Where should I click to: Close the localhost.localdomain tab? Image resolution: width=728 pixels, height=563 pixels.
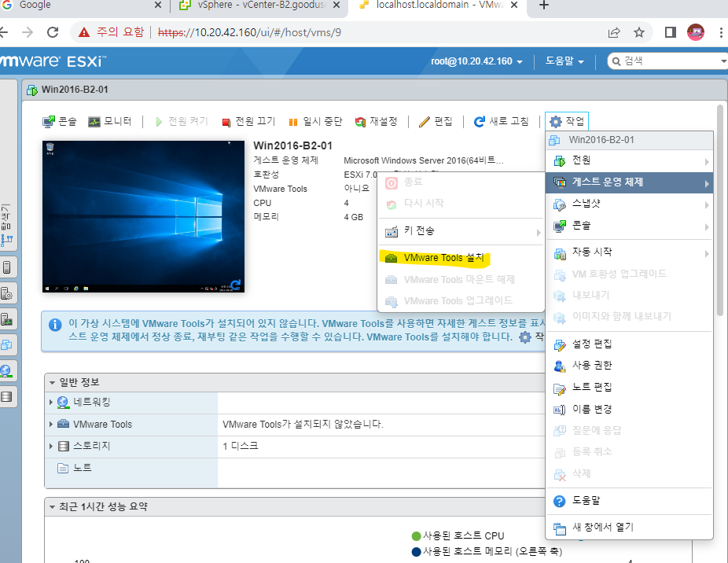point(514,5)
